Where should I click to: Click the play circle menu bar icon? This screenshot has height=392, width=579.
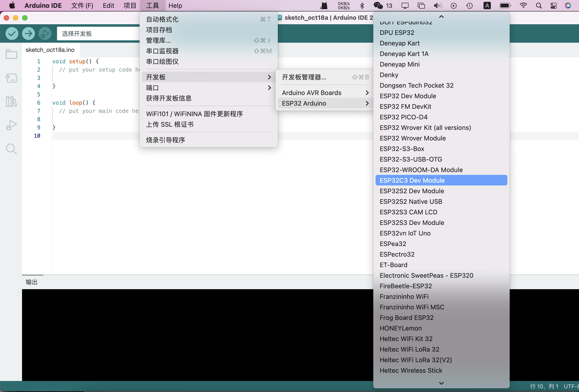(x=453, y=6)
